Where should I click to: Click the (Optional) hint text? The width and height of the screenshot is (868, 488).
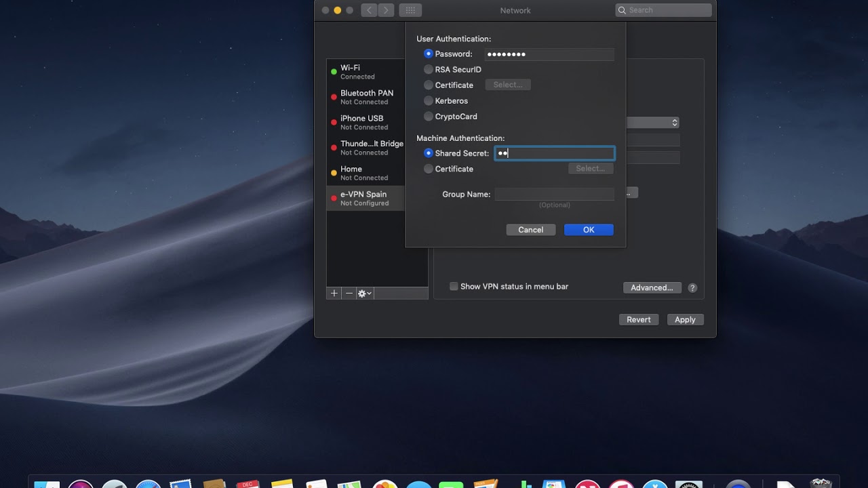click(555, 205)
